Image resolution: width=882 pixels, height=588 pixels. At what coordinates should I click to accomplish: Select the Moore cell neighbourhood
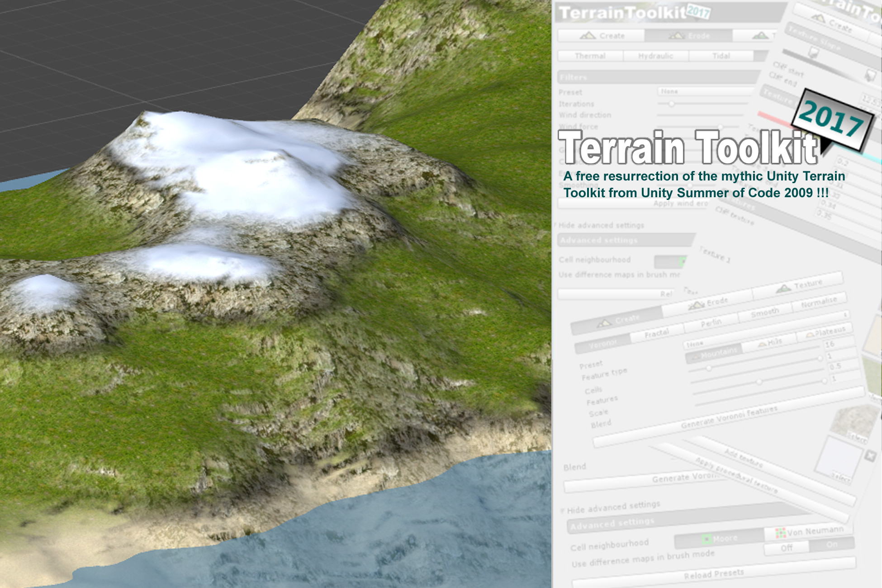[x=719, y=538]
